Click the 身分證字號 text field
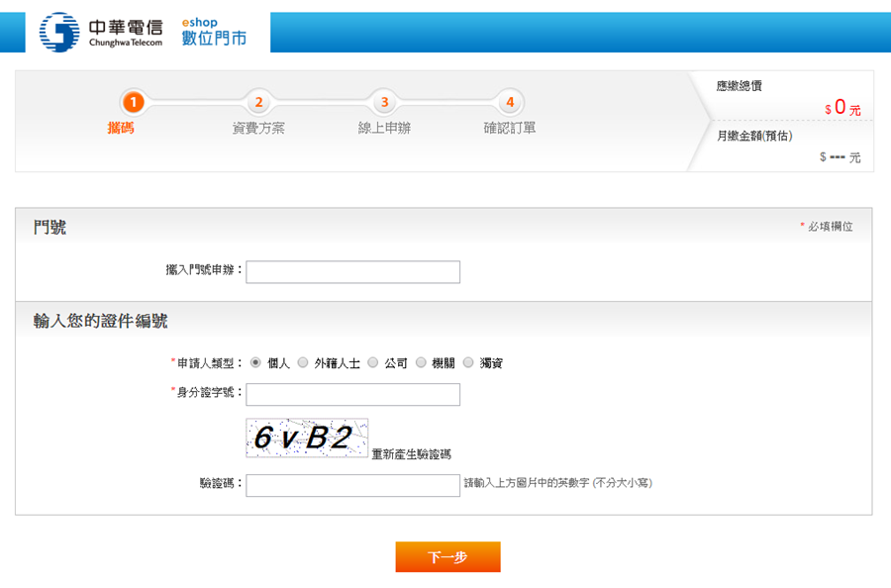Screen dimensions: 891x588 tap(352, 395)
